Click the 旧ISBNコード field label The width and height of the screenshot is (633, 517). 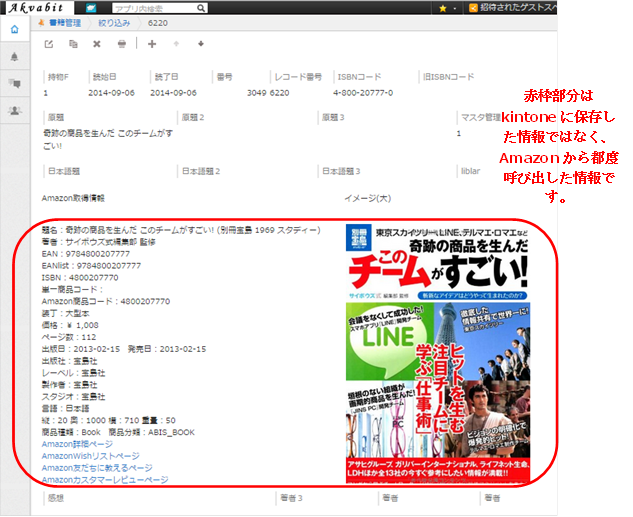coord(449,77)
